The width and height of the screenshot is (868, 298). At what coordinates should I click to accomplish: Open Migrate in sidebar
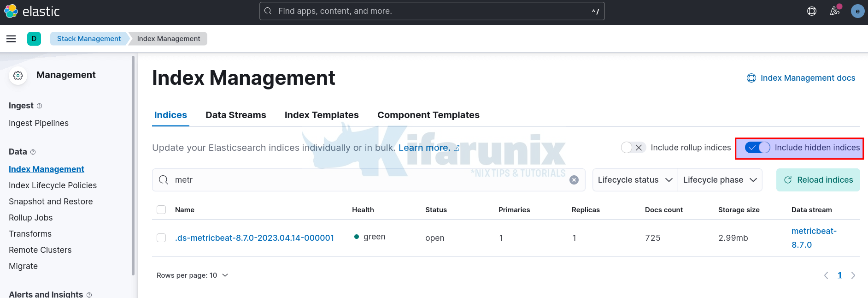tap(23, 266)
